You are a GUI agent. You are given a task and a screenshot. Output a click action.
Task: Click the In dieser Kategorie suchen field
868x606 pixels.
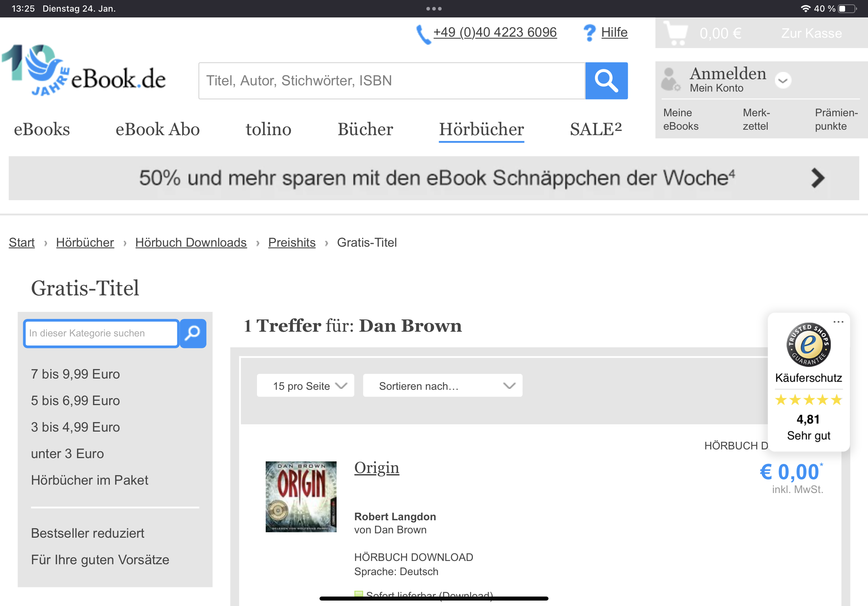(x=101, y=333)
